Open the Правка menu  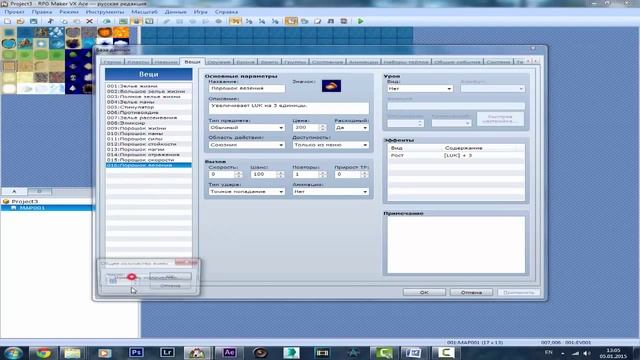pos(42,12)
